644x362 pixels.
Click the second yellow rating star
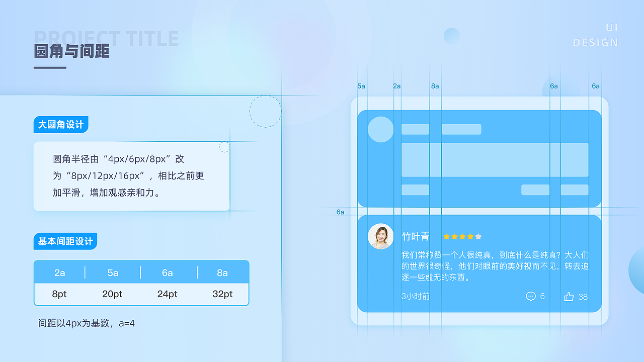click(454, 236)
